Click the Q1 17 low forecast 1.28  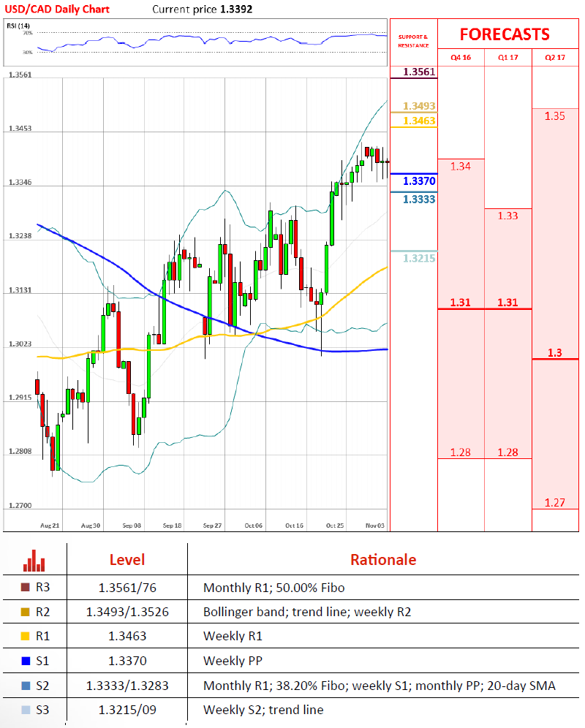[x=508, y=452]
